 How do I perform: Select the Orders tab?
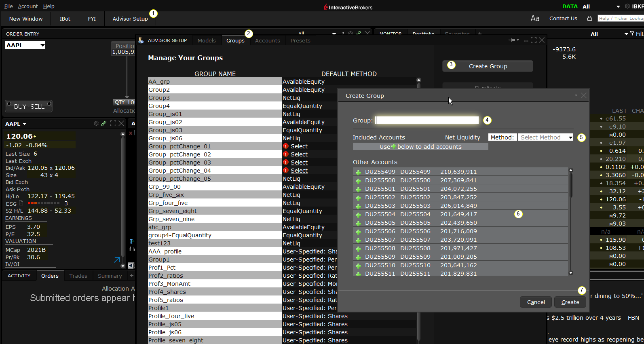(50, 276)
